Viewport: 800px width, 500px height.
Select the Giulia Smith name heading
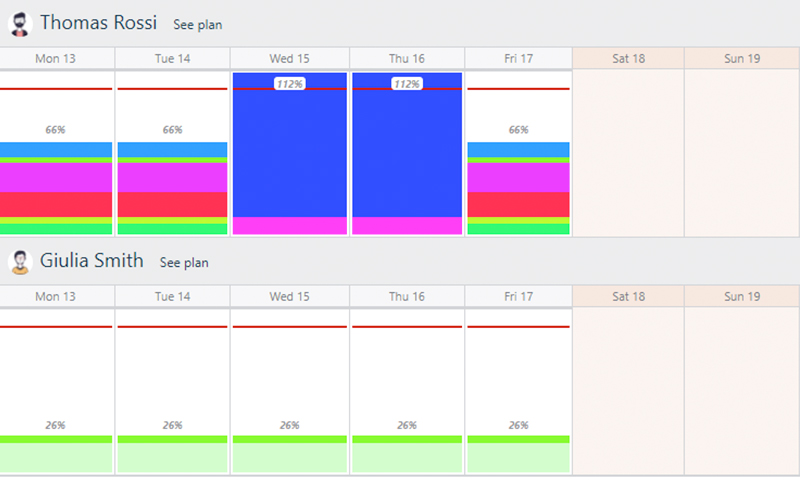coord(91,262)
